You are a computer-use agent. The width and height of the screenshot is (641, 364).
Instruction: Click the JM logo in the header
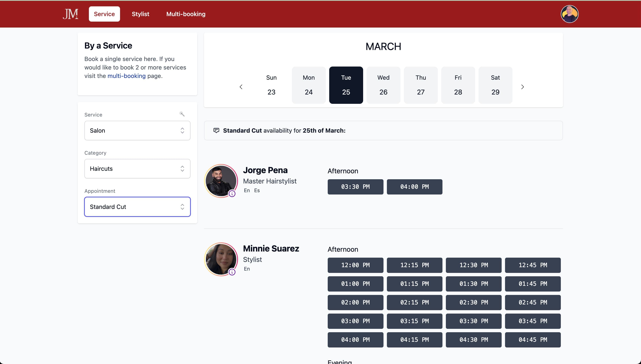(x=71, y=14)
